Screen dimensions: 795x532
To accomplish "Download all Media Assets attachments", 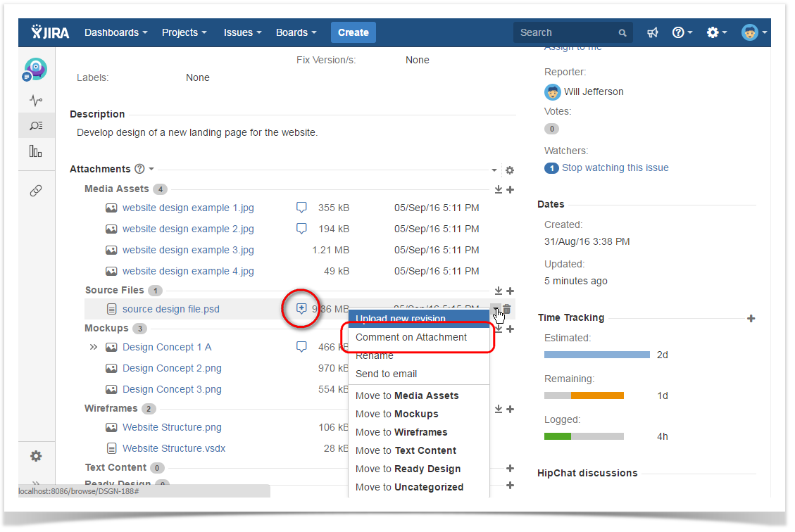I will (x=499, y=189).
